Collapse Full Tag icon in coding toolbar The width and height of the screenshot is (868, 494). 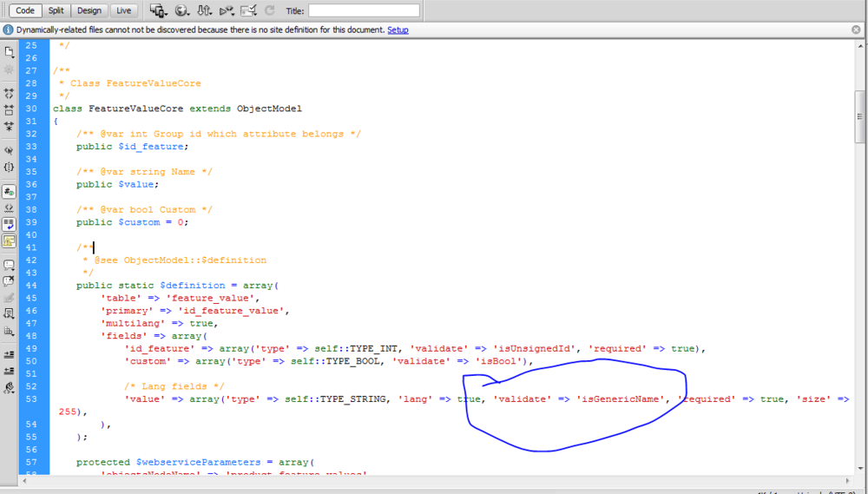(9, 94)
